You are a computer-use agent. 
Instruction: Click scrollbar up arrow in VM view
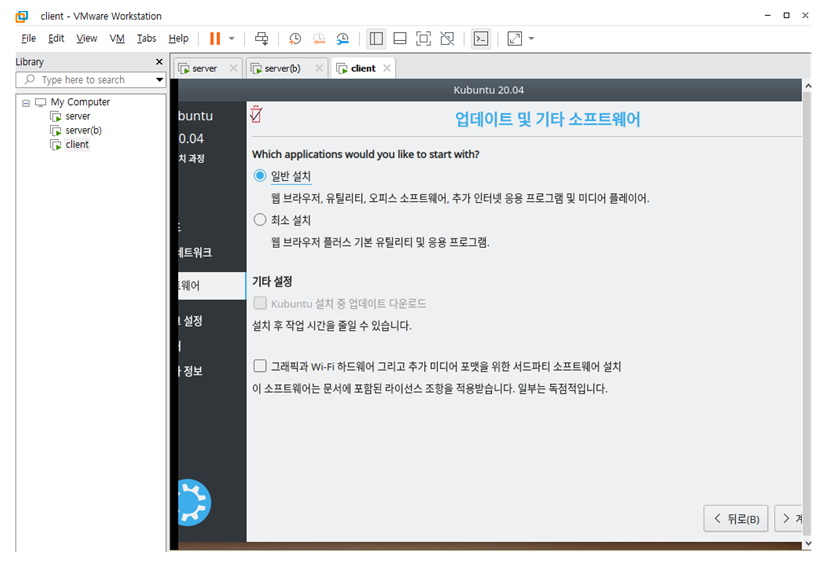tap(808, 86)
